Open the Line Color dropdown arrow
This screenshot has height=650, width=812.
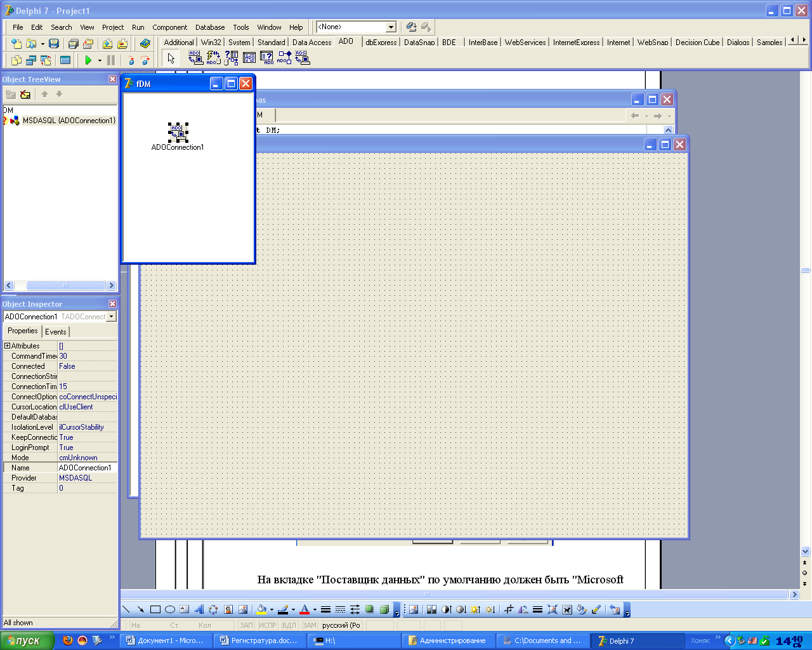[x=293, y=610]
